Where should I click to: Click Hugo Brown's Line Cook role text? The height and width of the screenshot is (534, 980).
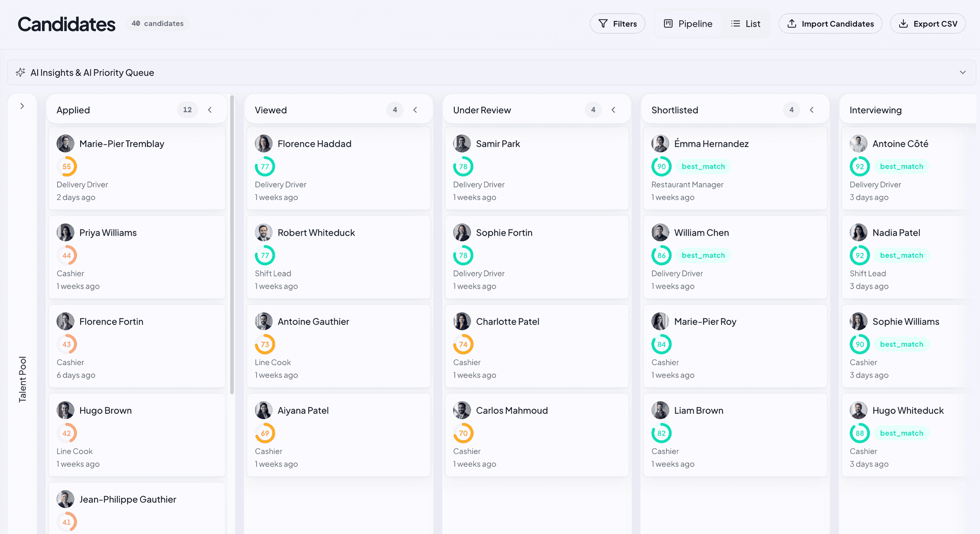[75, 451]
